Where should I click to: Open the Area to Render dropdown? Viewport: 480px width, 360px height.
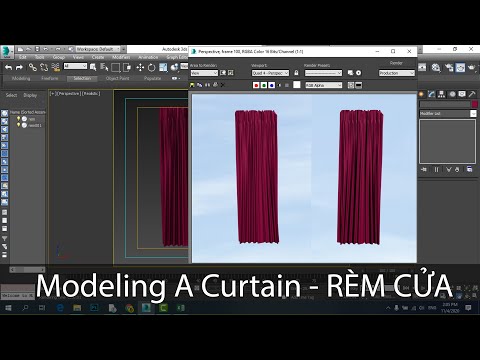click(x=204, y=73)
